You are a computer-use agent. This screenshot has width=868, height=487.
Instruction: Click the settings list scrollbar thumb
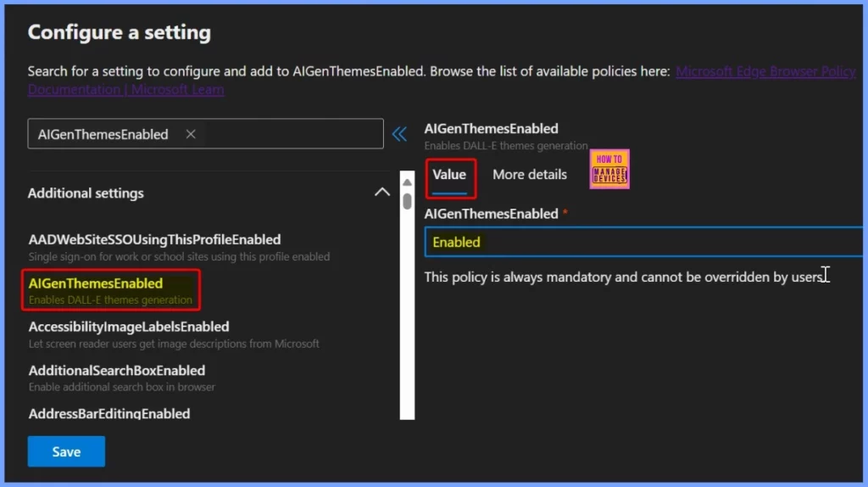click(408, 201)
